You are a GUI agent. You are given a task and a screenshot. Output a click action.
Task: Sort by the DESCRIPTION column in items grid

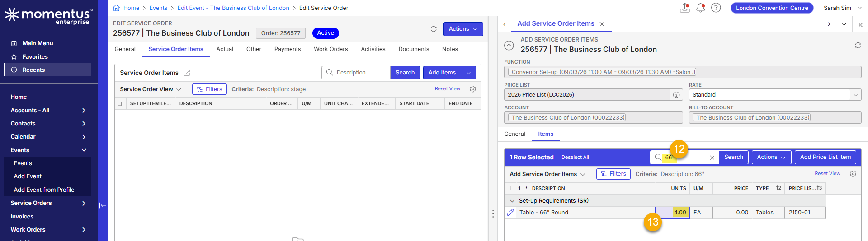click(x=548, y=189)
